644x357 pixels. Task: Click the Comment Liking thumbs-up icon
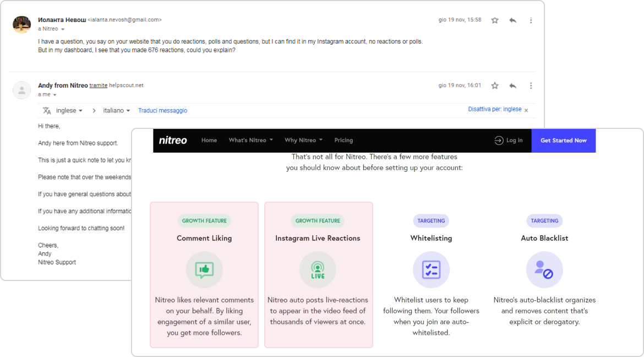tap(204, 269)
